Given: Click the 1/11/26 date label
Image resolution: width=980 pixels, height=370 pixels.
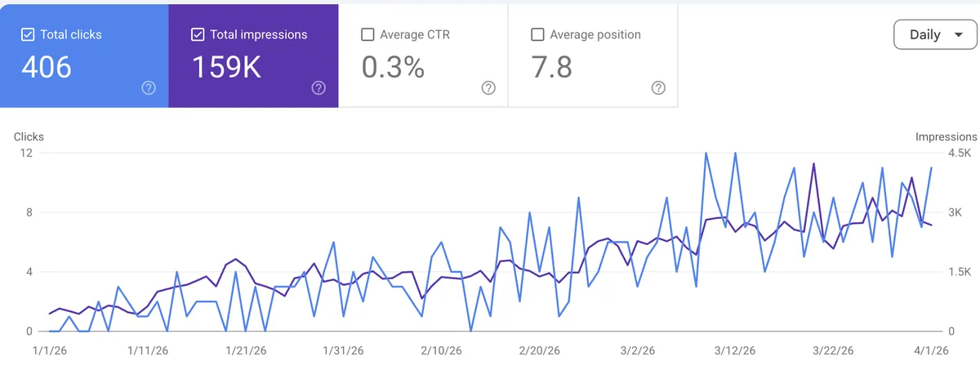Looking at the screenshot, I should [149, 351].
